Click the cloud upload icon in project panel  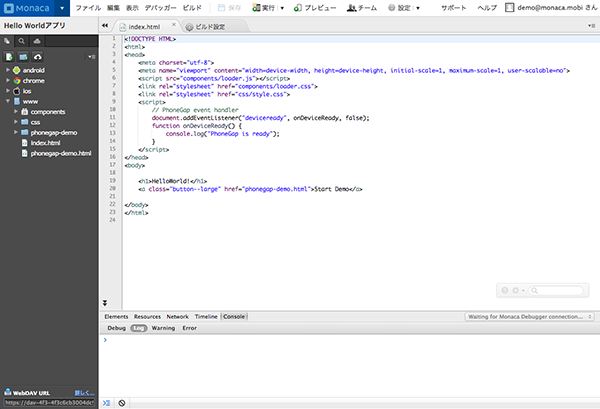click(38, 57)
